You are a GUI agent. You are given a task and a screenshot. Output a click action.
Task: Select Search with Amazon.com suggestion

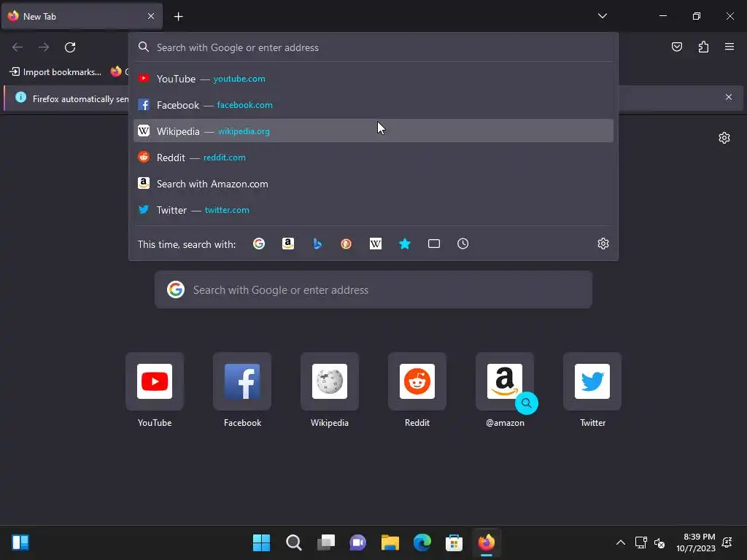(x=373, y=184)
